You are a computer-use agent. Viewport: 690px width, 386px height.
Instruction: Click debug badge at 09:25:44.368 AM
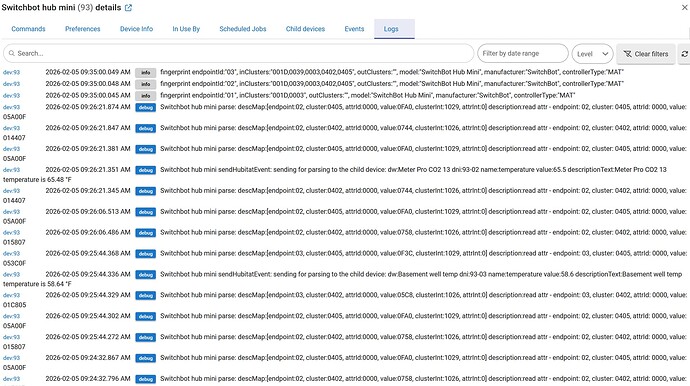pos(146,254)
